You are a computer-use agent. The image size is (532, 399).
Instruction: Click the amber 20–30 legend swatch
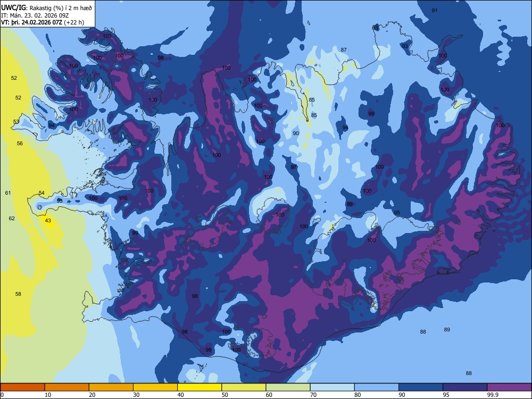pos(111,387)
